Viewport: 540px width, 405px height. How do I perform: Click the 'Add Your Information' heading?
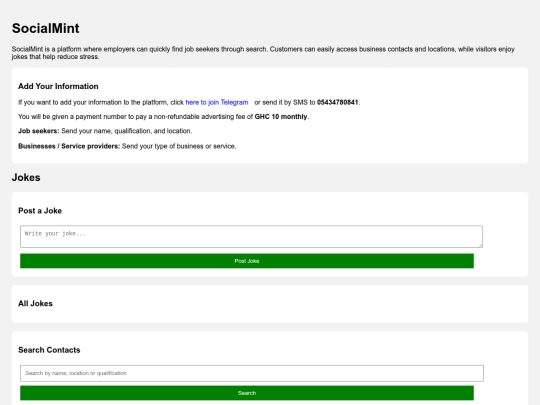[x=58, y=86]
